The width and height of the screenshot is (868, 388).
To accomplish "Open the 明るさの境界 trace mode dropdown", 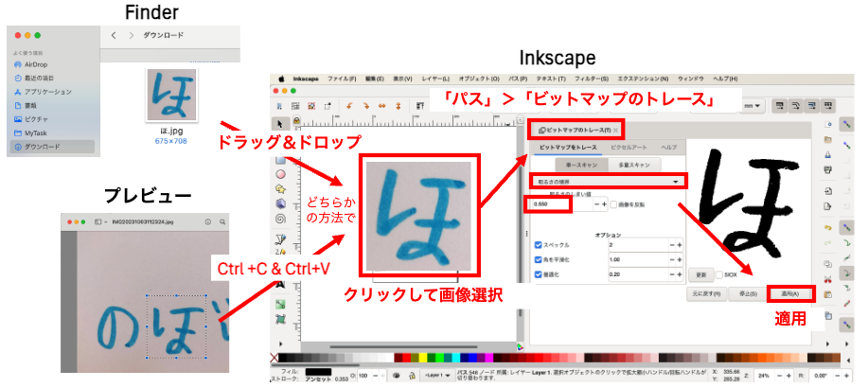I will pyautogui.click(x=609, y=181).
